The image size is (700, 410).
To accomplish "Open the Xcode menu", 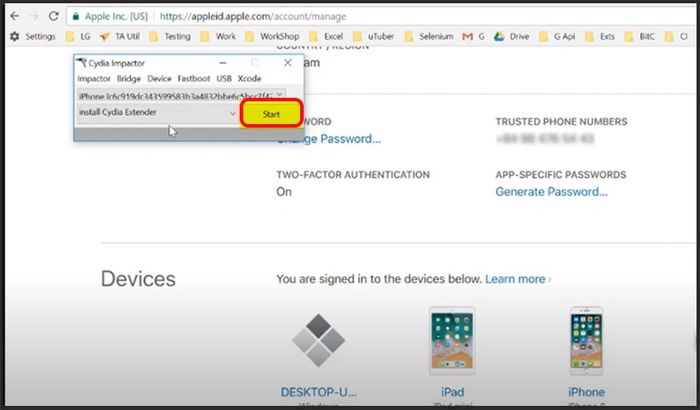I will click(249, 79).
